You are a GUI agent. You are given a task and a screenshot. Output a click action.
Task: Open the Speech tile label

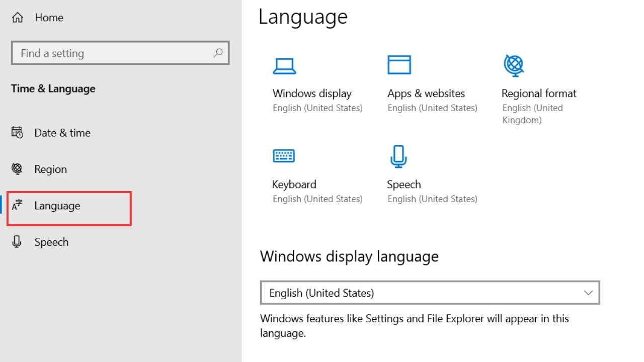point(404,185)
